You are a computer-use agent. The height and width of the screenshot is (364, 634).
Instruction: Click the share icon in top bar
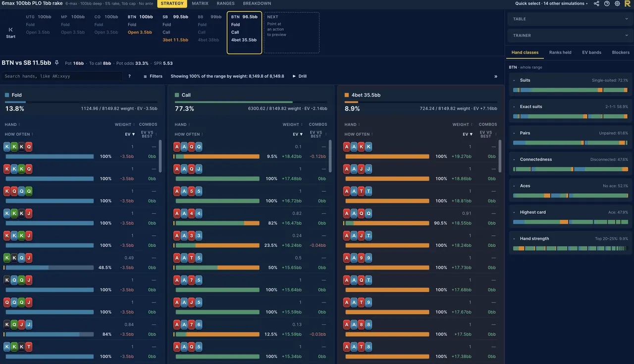click(596, 3)
